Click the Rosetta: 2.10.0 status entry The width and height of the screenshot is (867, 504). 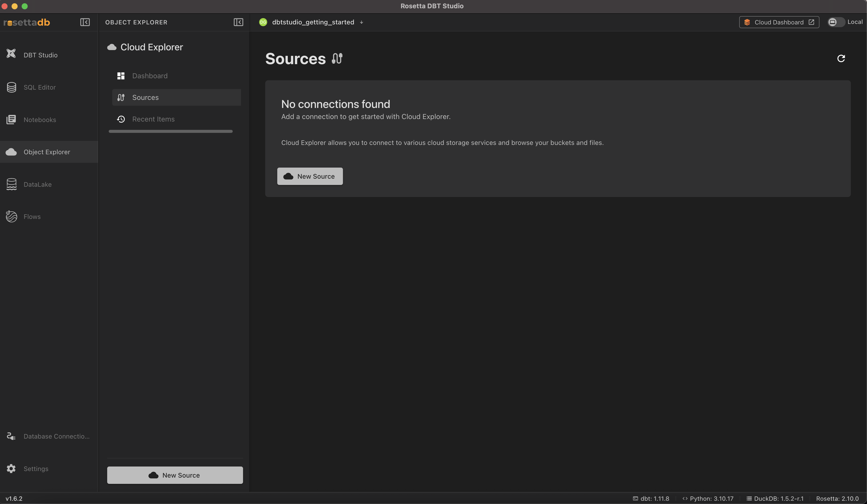pyautogui.click(x=837, y=498)
